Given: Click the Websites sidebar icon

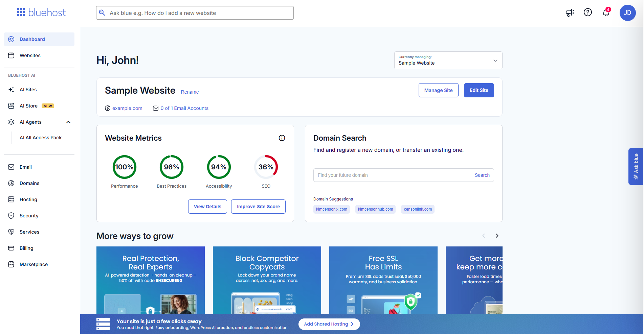Looking at the screenshot, I should pos(11,55).
